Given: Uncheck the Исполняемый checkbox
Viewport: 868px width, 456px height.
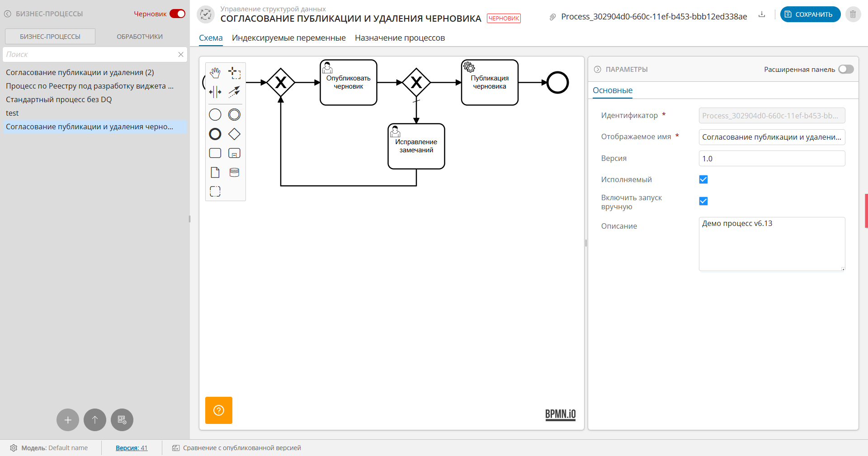Looking at the screenshot, I should [703, 179].
